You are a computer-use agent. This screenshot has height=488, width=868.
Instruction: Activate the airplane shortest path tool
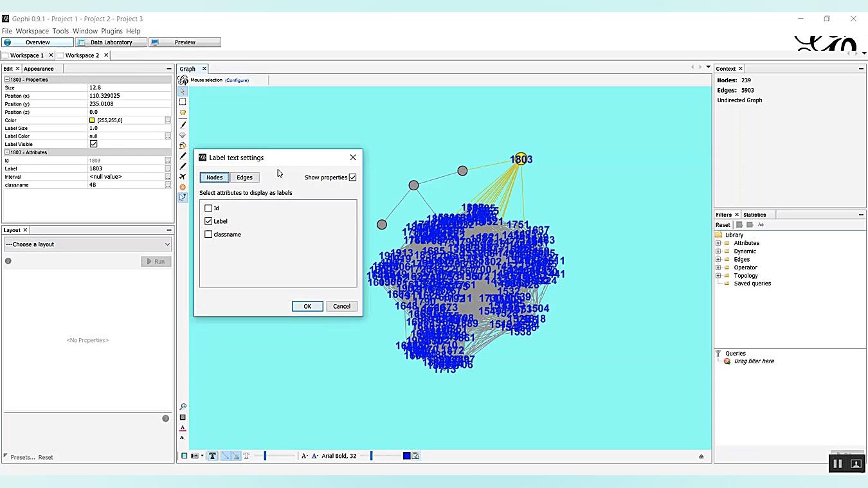click(x=183, y=177)
